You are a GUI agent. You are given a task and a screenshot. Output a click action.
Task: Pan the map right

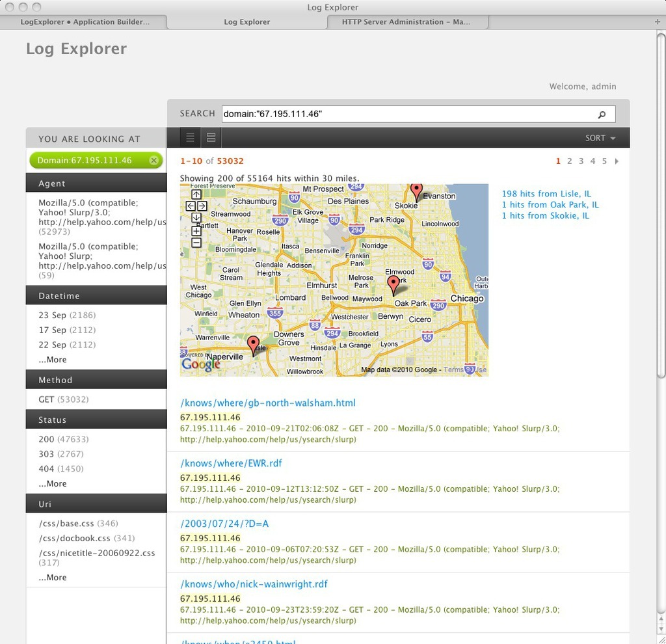tap(202, 206)
